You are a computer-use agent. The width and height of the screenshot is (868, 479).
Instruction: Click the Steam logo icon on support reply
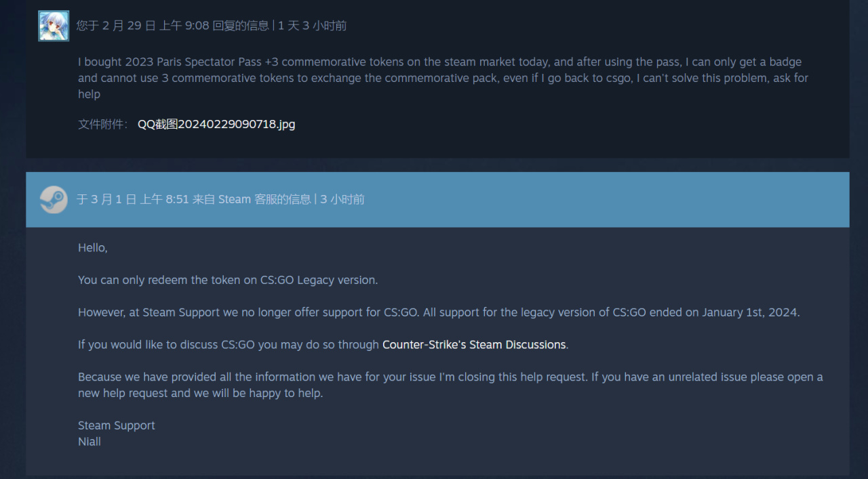54,199
